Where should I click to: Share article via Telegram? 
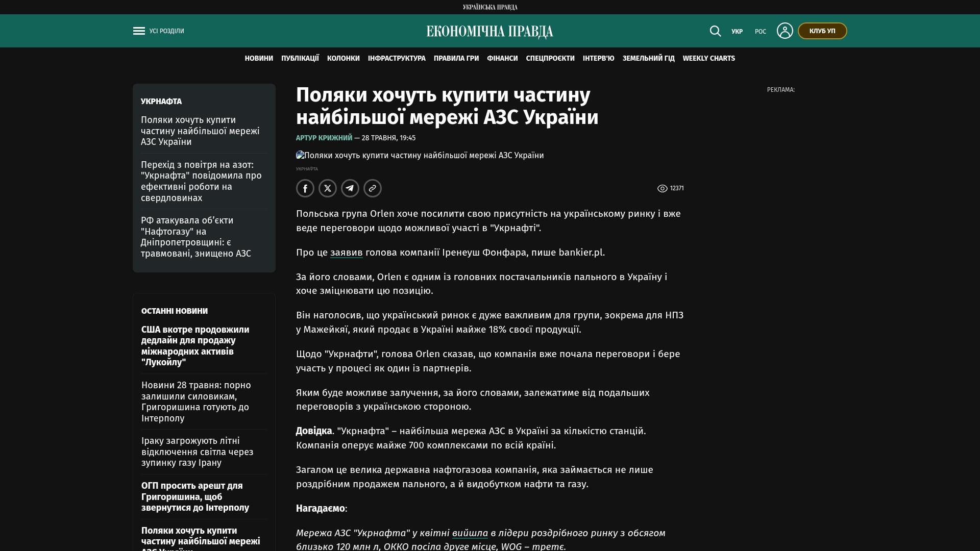(x=350, y=188)
